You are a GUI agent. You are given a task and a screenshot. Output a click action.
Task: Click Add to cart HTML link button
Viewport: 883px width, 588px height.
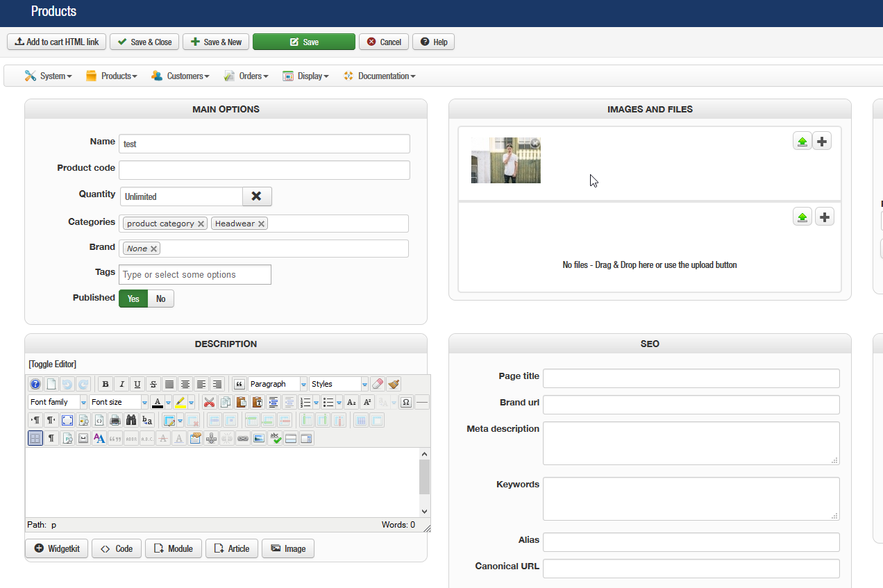point(57,42)
